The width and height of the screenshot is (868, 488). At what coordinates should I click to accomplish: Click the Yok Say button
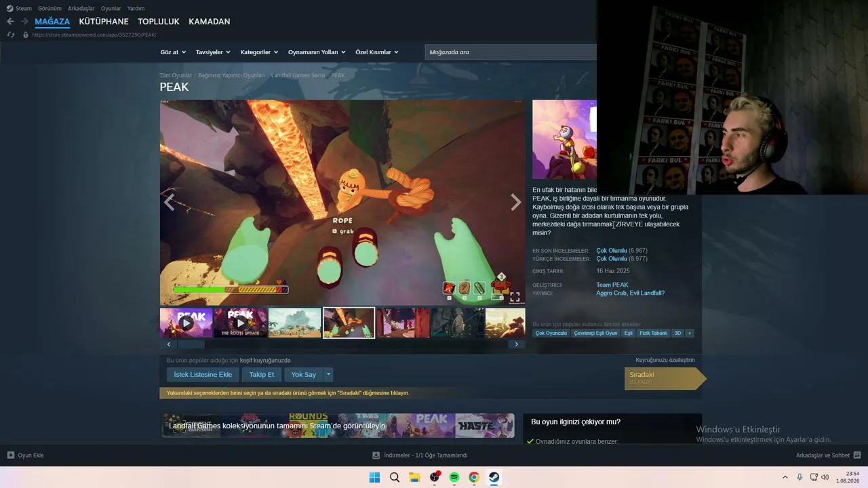(304, 374)
